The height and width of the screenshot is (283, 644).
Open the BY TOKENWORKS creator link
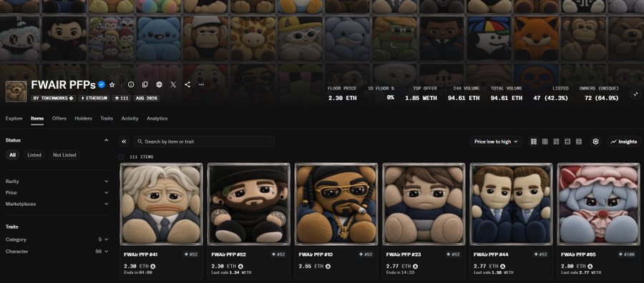[54, 99]
